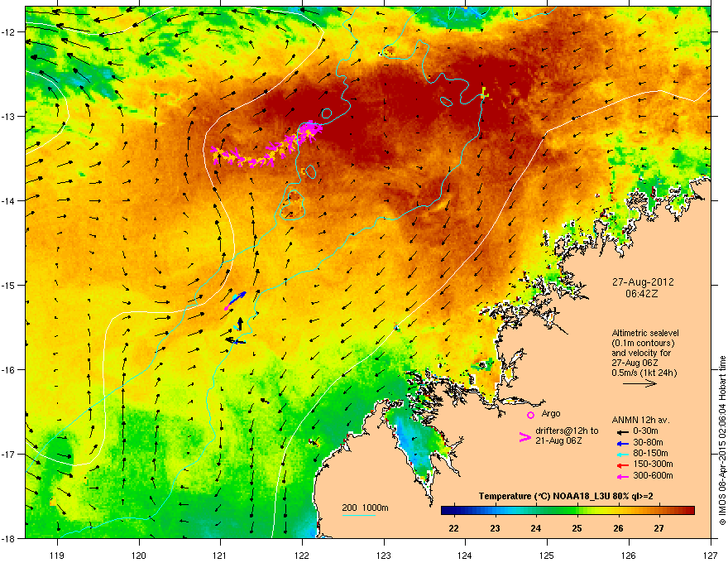Click the '0.5m/s (1kt 24h)' text
This screenshot has width=728, height=563.
click(644, 373)
